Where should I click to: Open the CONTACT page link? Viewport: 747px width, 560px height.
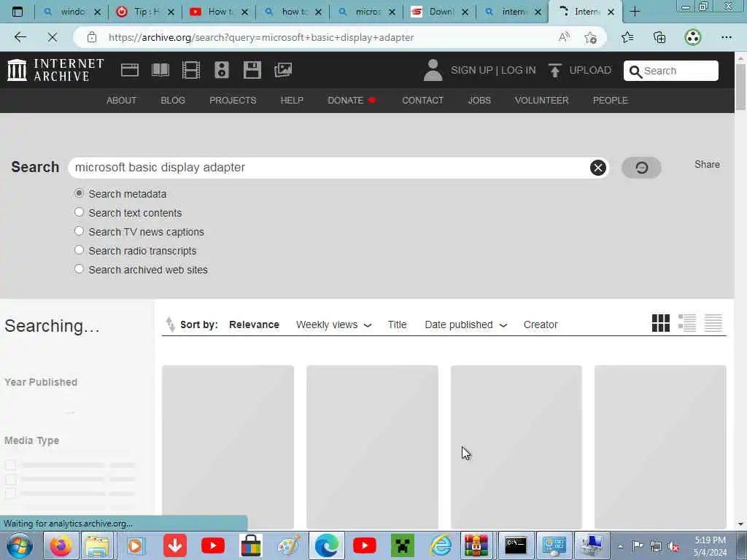tap(422, 101)
